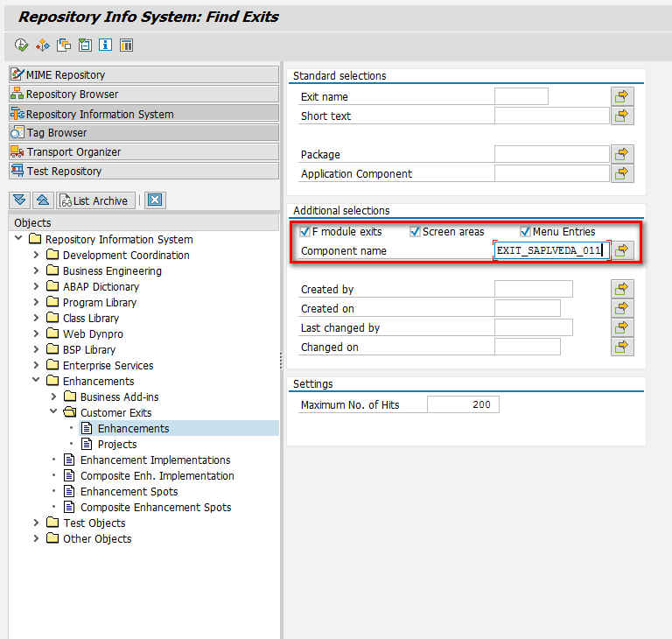The width and height of the screenshot is (672, 639).
Task: Open Tag Browser
Action: pos(144,132)
